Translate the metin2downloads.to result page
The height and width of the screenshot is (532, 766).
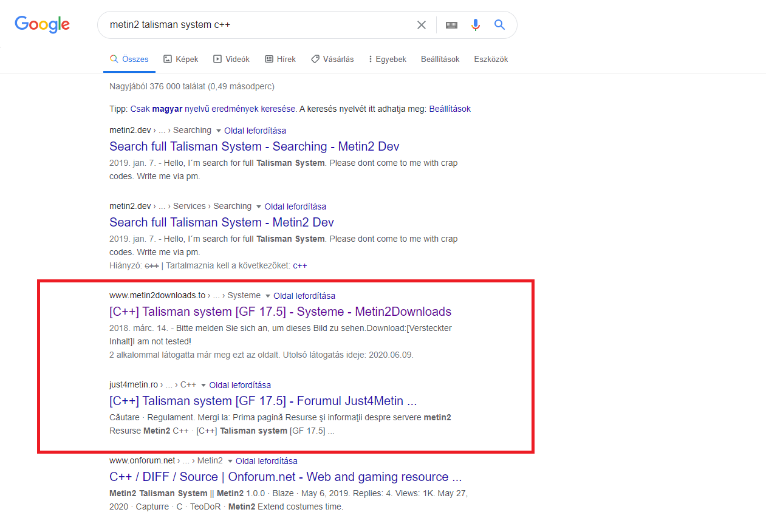[304, 296]
